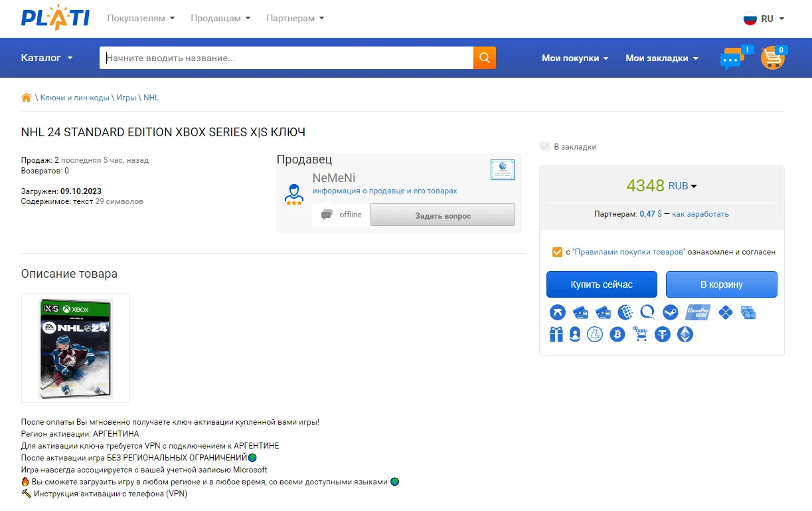Open 'Правилами покупки товаров' link

(629, 252)
